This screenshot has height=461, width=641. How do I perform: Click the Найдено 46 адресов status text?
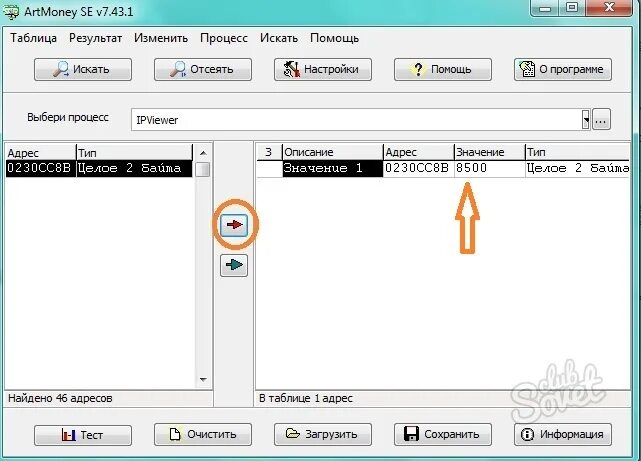60,398
